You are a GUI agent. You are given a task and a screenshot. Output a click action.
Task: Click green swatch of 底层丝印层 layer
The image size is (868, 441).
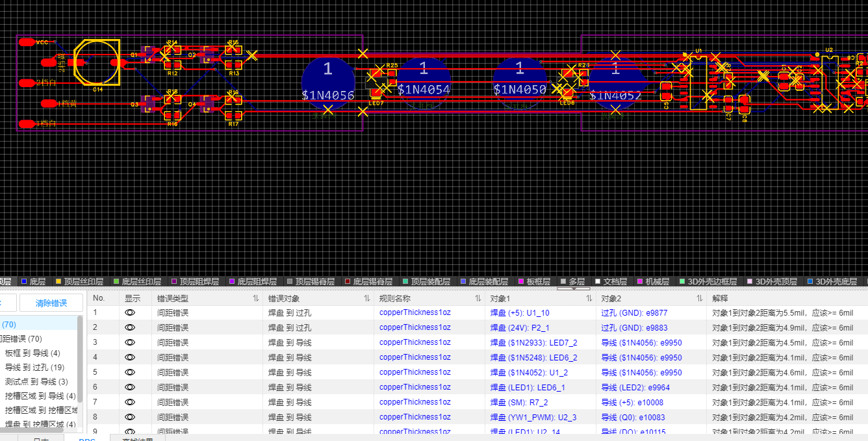[116, 282]
